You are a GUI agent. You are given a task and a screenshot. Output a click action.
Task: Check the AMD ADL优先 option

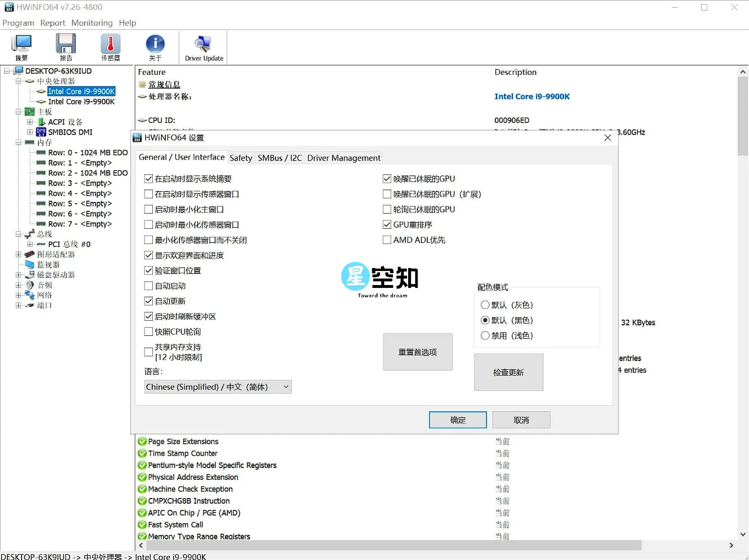click(387, 239)
